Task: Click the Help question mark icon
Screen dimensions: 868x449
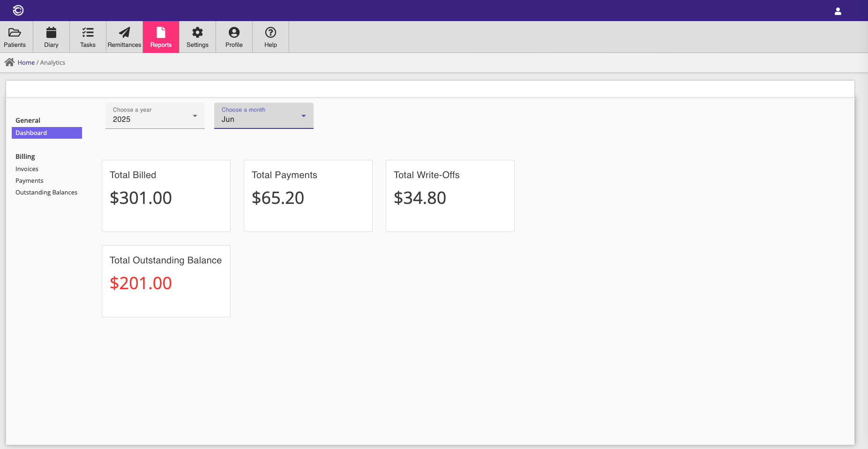Action: pos(270,32)
